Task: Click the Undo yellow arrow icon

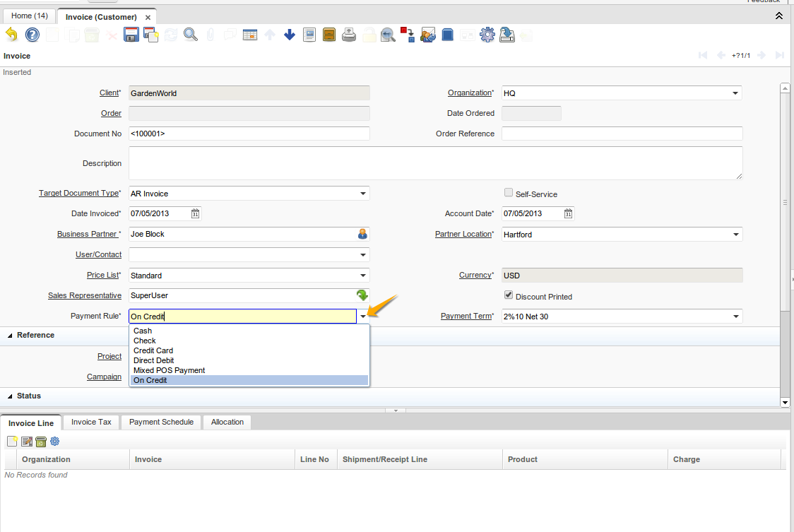Action: pos(12,35)
